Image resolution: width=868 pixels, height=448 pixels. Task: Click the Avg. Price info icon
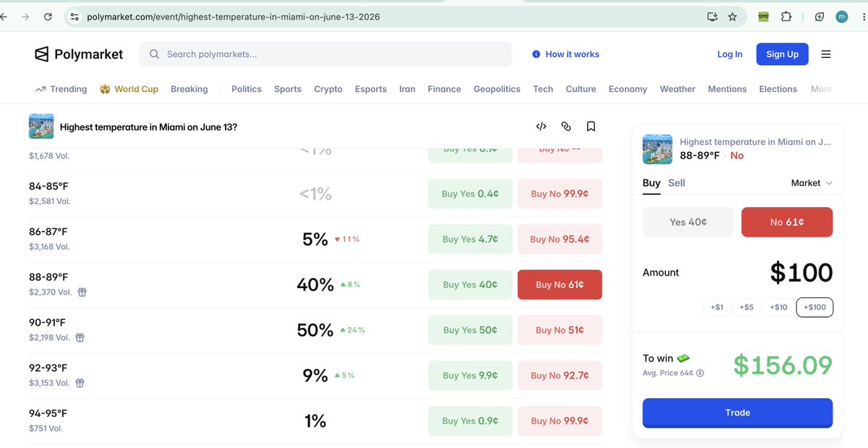pos(700,373)
